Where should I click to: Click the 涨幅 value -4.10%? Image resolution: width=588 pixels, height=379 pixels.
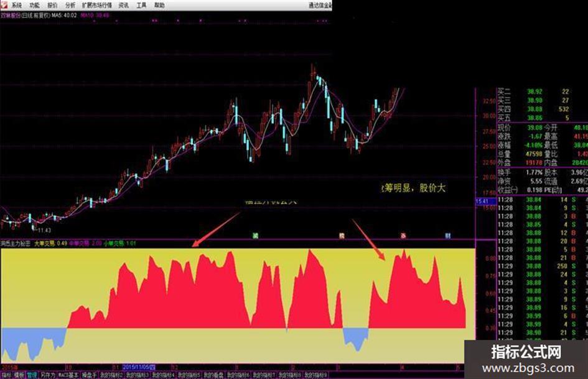[x=533, y=145]
